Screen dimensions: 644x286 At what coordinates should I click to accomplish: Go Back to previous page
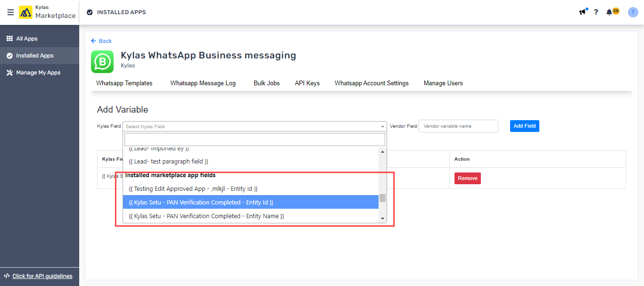tap(101, 41)
